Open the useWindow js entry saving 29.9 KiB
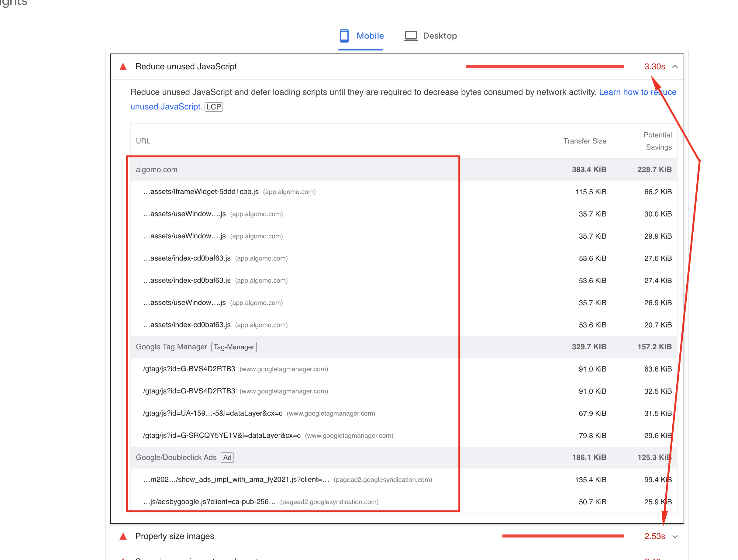Screen dimensions: 738x560 [x=184, y=236]
